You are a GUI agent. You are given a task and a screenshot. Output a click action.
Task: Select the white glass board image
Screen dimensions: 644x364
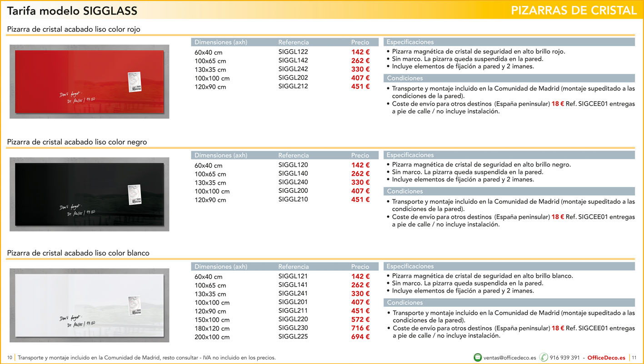tap(90, 305)
